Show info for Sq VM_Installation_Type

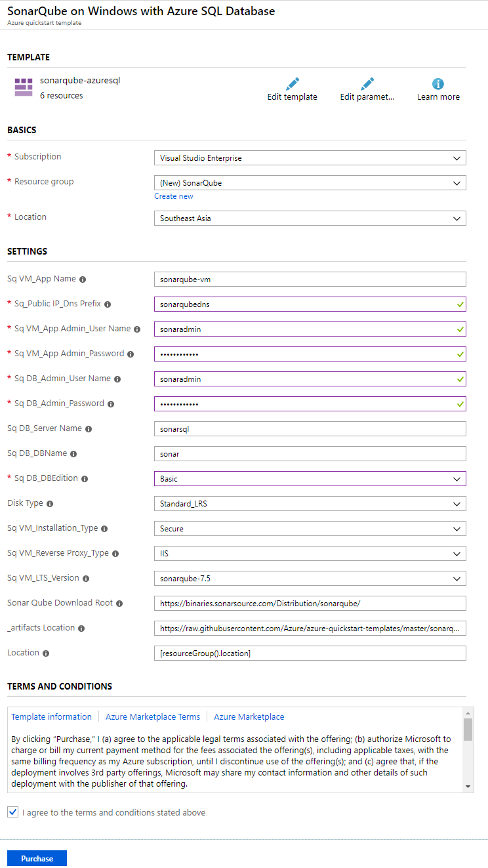(104, 529)
